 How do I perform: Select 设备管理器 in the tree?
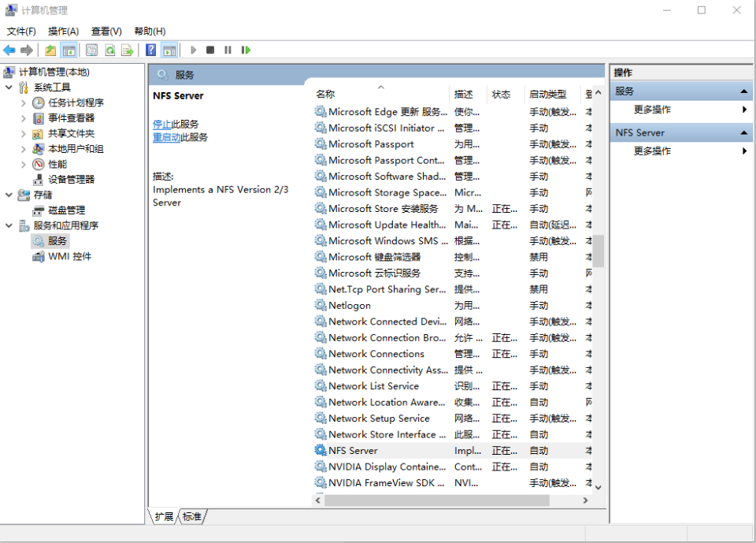click(71, 180)
